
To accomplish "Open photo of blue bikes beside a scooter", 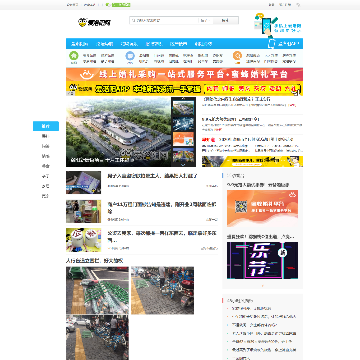I will 162,290.
